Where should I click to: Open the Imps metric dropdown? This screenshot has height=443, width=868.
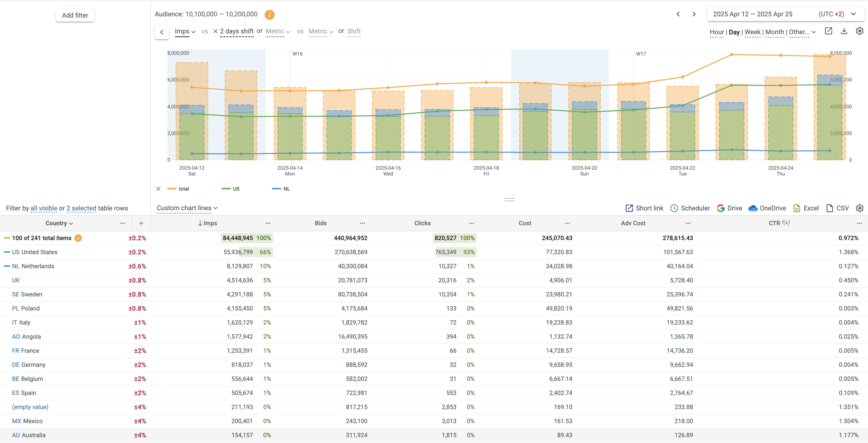(185, 32)
